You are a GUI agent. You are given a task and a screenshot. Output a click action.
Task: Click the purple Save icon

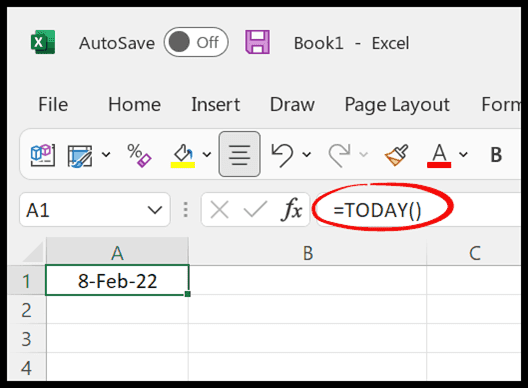pos(257,42)
